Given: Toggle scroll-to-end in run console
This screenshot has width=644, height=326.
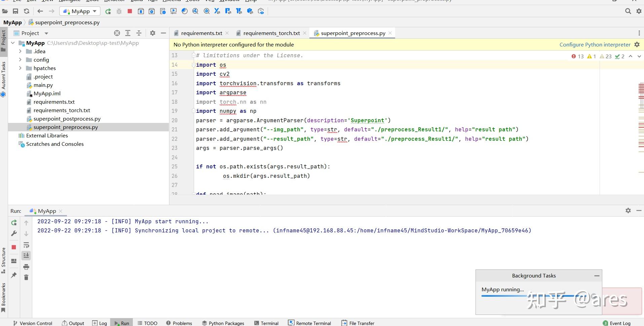Looking at the screenshot, I should (26, 256).
